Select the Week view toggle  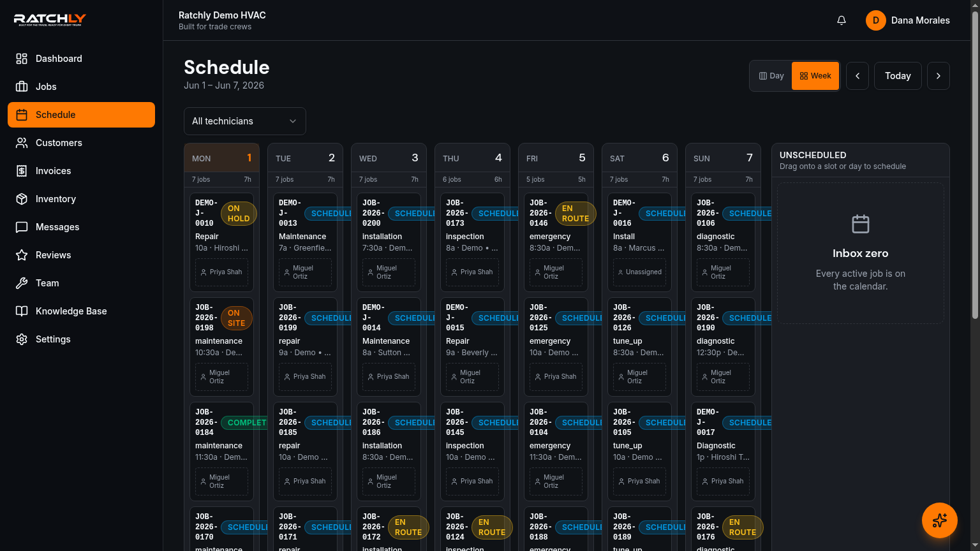[815, 76]
